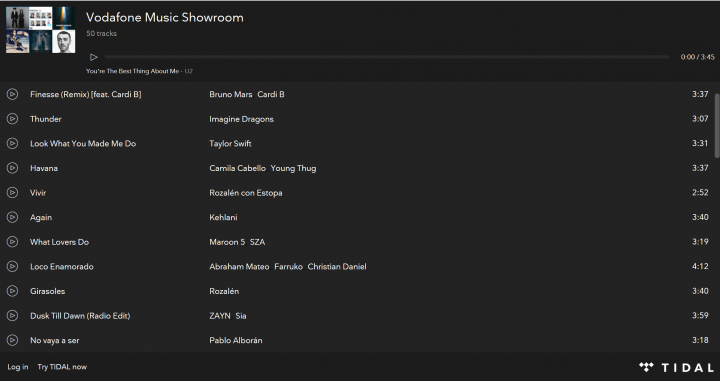Open artist Abraham Mateo

coord(239,267)
